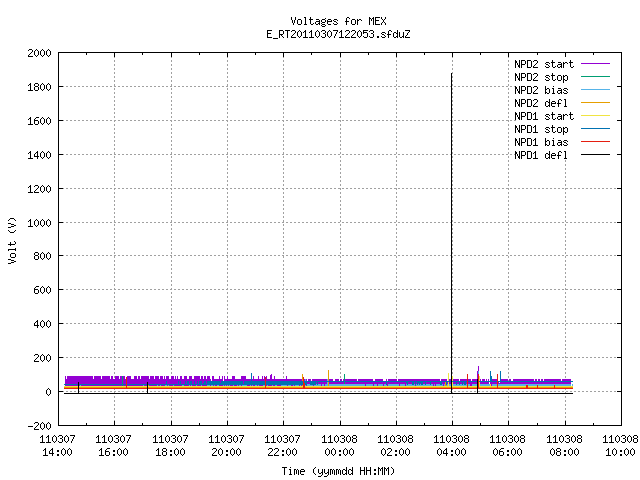This screenshot has height=480, width=640.
Task: Click the 110308 00:00 time tick label
Action: (339, 446)
